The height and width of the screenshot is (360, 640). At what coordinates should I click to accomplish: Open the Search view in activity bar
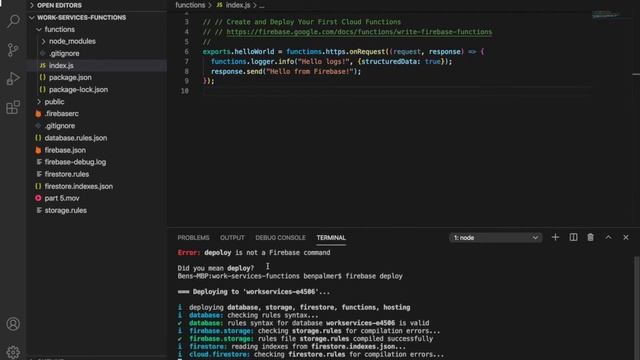pyautogui.click(x=13, y=21)
